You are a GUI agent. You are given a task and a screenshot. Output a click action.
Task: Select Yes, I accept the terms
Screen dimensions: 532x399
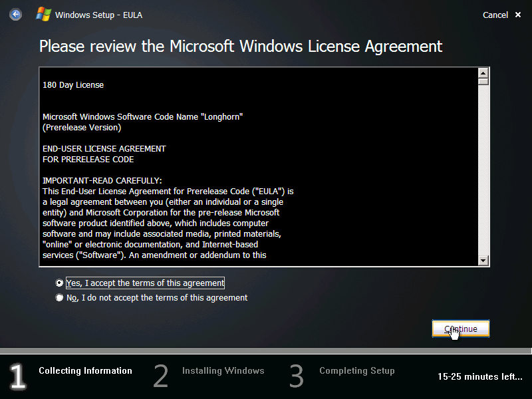60,283
